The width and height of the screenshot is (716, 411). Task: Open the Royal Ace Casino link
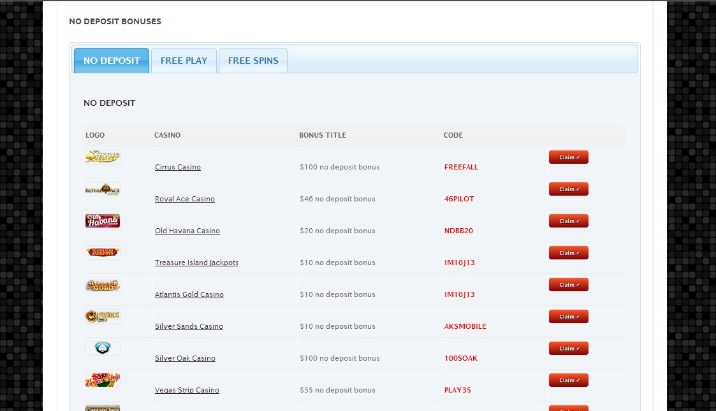coord(184,199)
